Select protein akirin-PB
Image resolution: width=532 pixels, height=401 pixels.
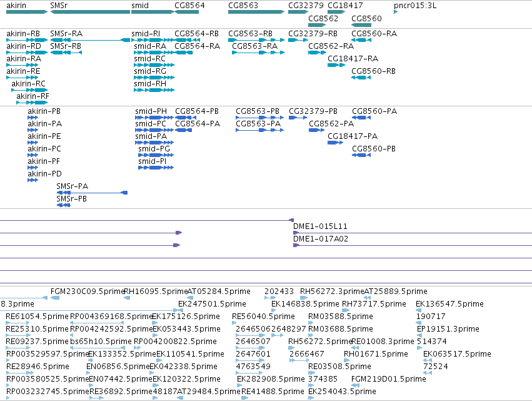pyautogui.click(x=33, y=118)
